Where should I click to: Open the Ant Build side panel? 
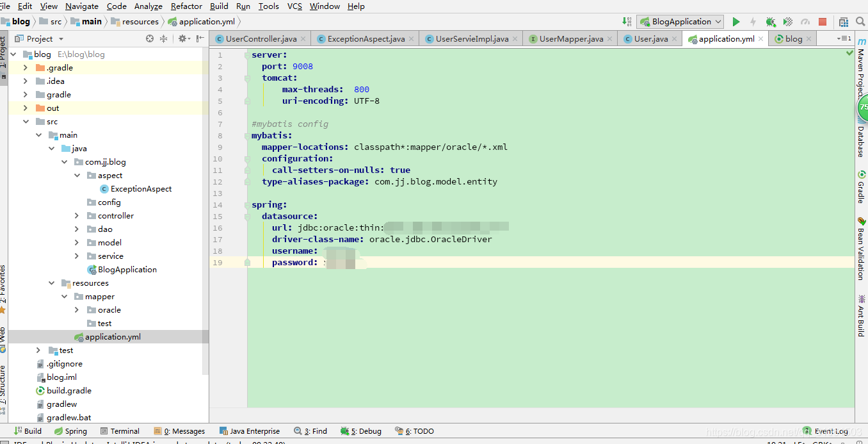(862, 316)
